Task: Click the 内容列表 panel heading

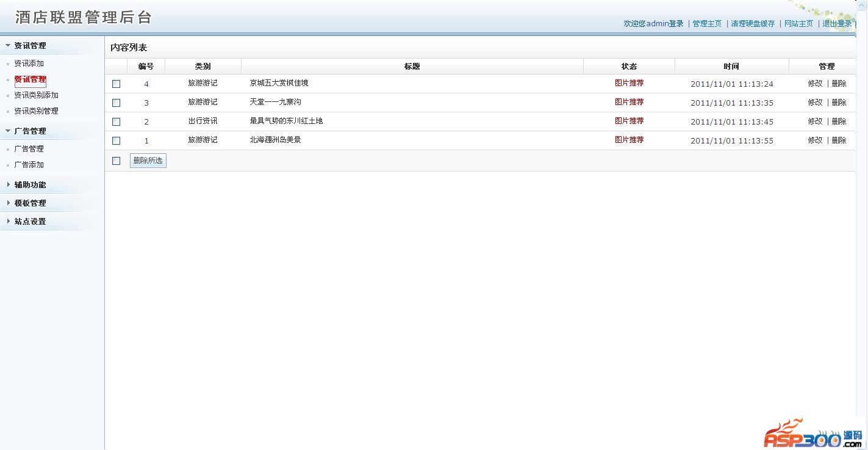Action: [x=129, y=48]
